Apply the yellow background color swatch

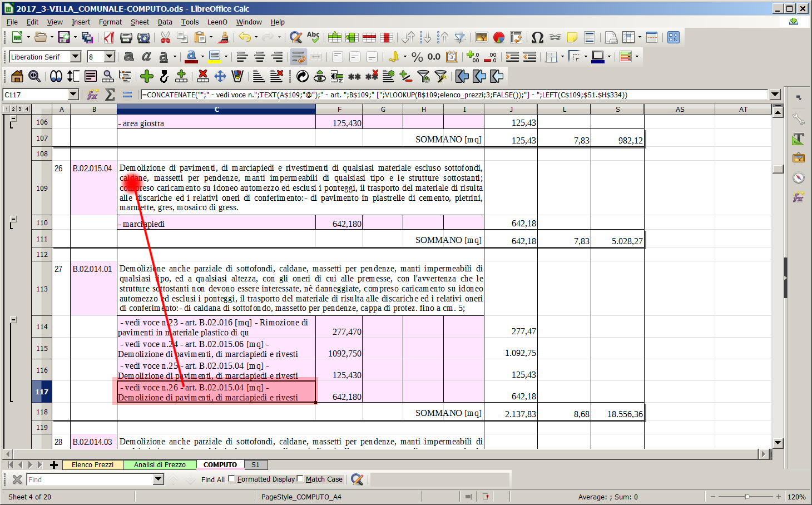pos(215,57)
